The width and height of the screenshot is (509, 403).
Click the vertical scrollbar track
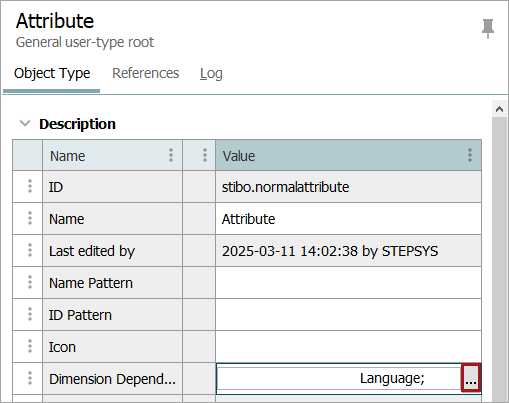499,259
